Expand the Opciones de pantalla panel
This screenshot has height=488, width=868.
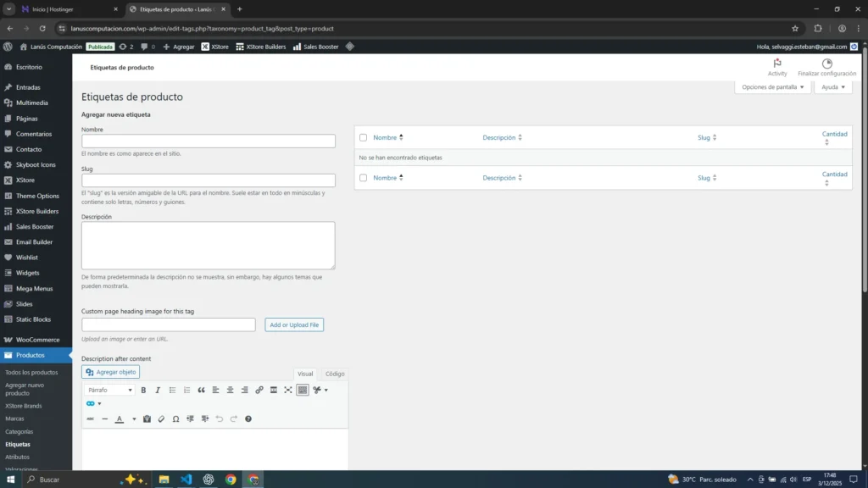(772, 86)
